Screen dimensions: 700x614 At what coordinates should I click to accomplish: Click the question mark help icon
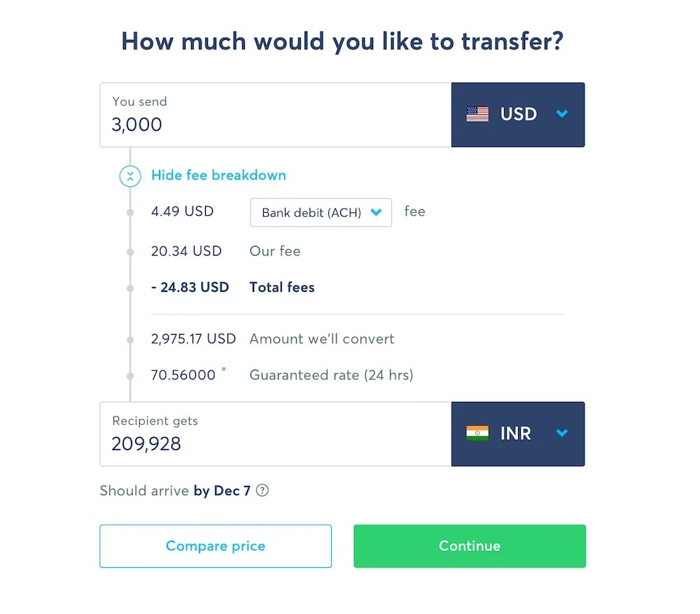coord(262,491)
